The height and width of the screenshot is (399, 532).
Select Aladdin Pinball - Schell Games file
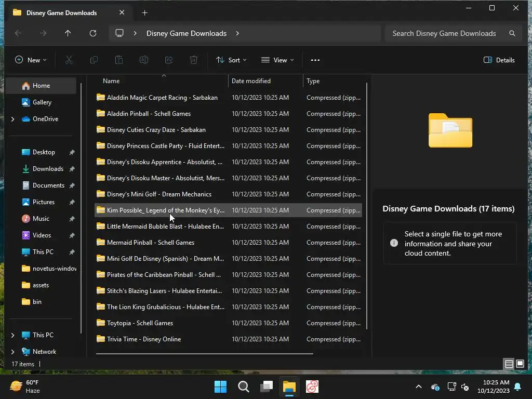coord(229,114)
